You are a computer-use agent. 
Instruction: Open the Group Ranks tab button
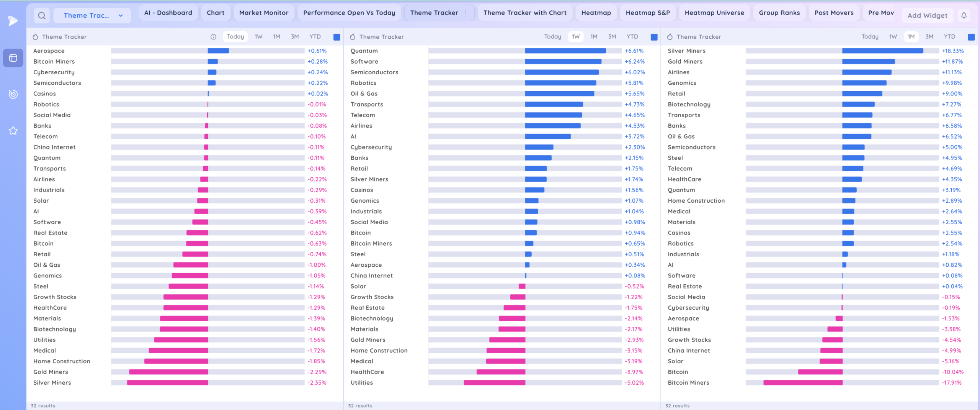click(779, 13)
